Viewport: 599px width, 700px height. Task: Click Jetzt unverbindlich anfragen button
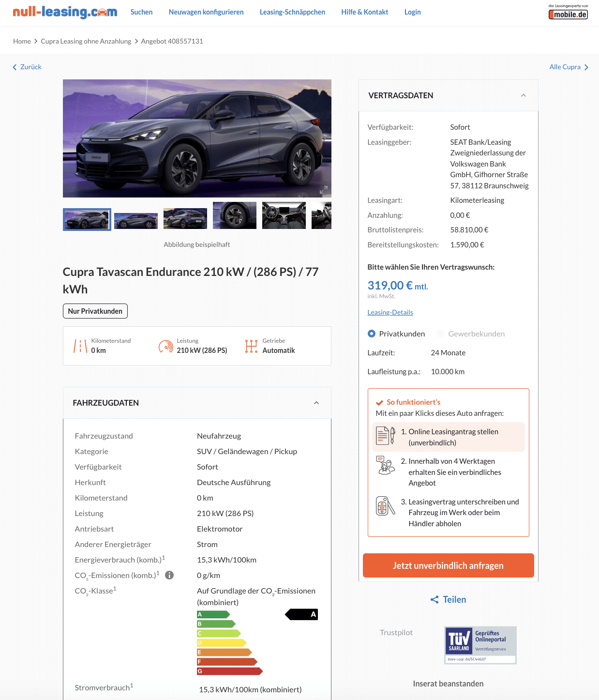[448, 565]
